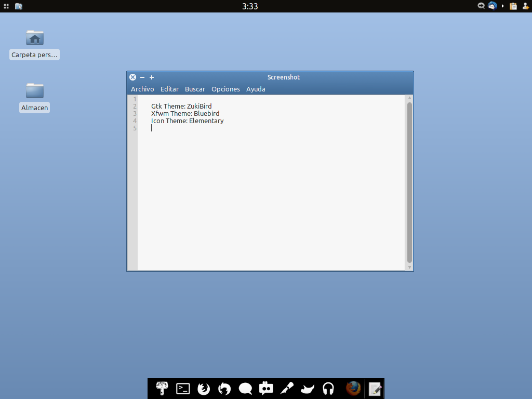This screenshot has width=532, height=399.
Task: Click on the line "Gtk Theme: ZukiBird"
Action: pyautogui.click(x=181, y=106)
